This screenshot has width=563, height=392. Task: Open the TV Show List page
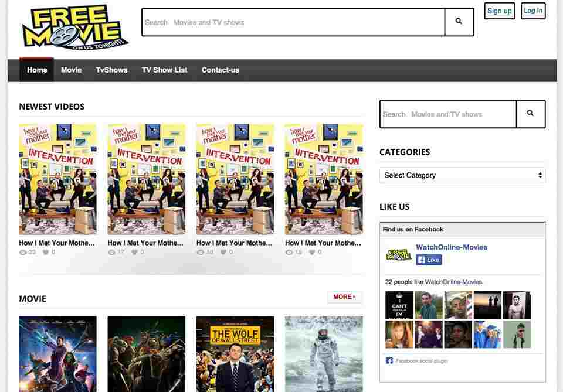point(164,70)
